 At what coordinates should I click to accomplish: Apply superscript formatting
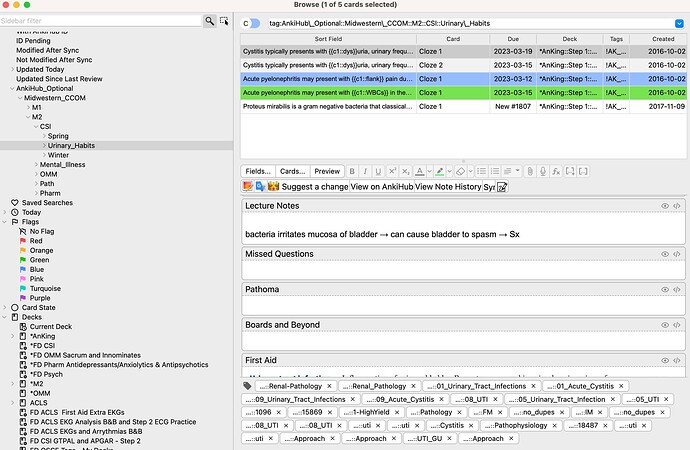[392, 172]
